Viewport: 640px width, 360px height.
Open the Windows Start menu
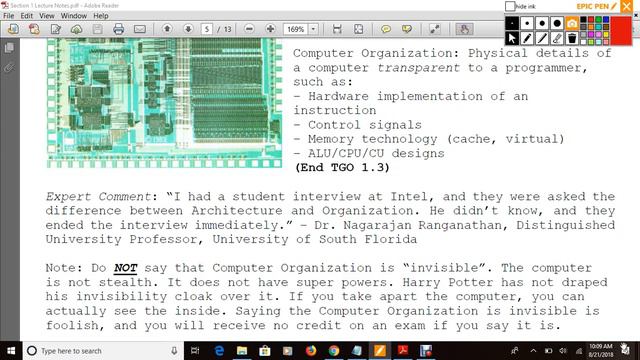[x=11, y=351]
